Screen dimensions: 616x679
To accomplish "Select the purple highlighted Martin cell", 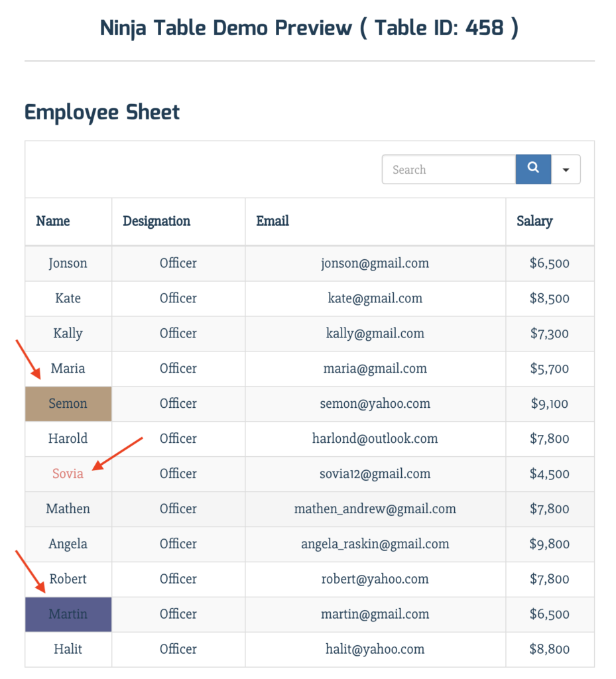I will click(x=68, y=614).
